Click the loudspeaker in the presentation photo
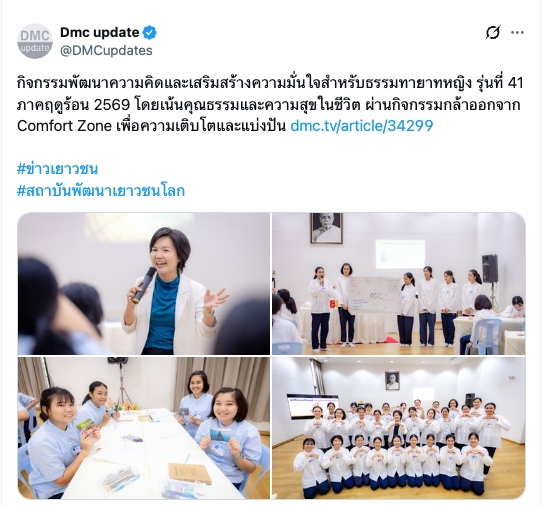Screen dimensions: 542x506 (490, 268)
